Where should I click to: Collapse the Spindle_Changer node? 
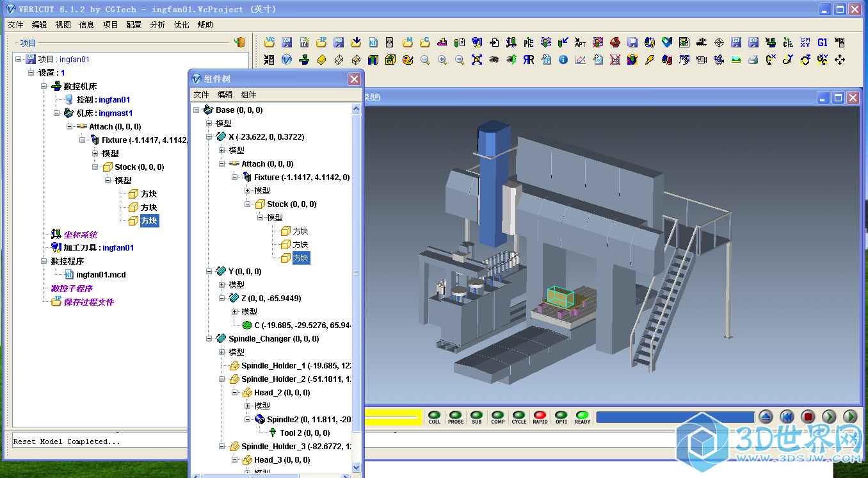coord(209,339)
